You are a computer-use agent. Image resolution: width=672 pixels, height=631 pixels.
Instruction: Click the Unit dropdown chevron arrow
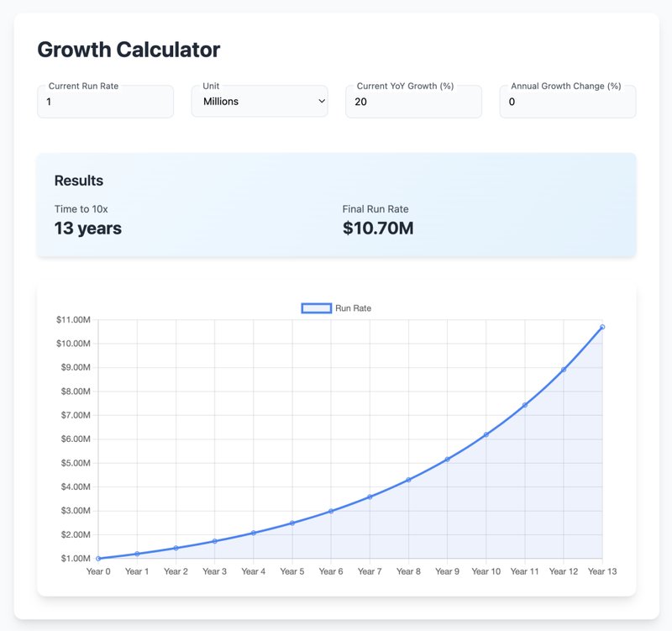click(x=322, y=102)
